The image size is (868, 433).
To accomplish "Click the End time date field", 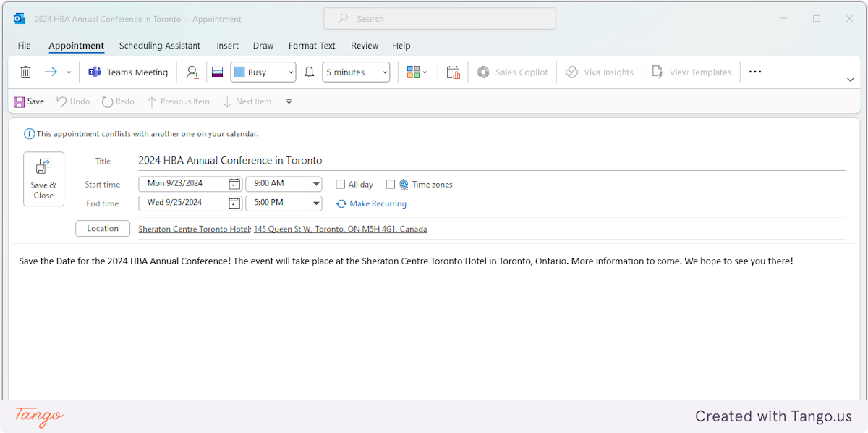I will [184, 203].
